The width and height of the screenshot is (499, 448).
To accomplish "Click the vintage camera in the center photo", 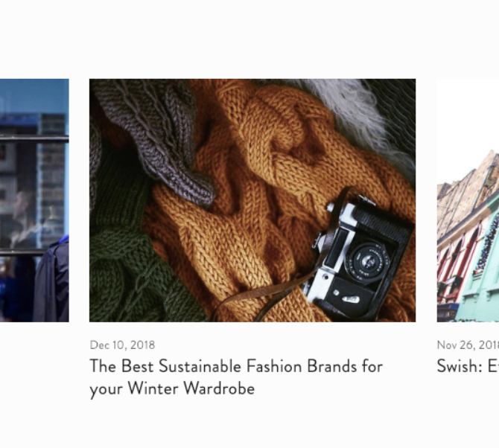I will tap(358, 256).
